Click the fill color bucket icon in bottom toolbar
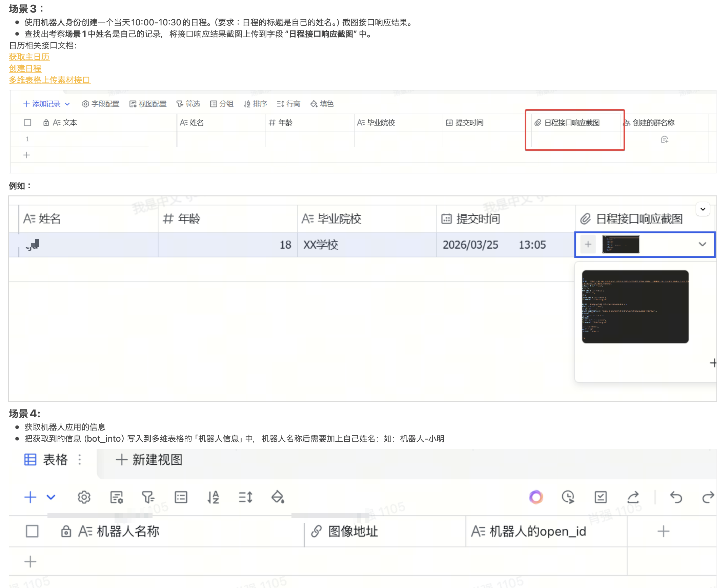The width and height of the screenshot is (728, 588). tap(278, 497)
